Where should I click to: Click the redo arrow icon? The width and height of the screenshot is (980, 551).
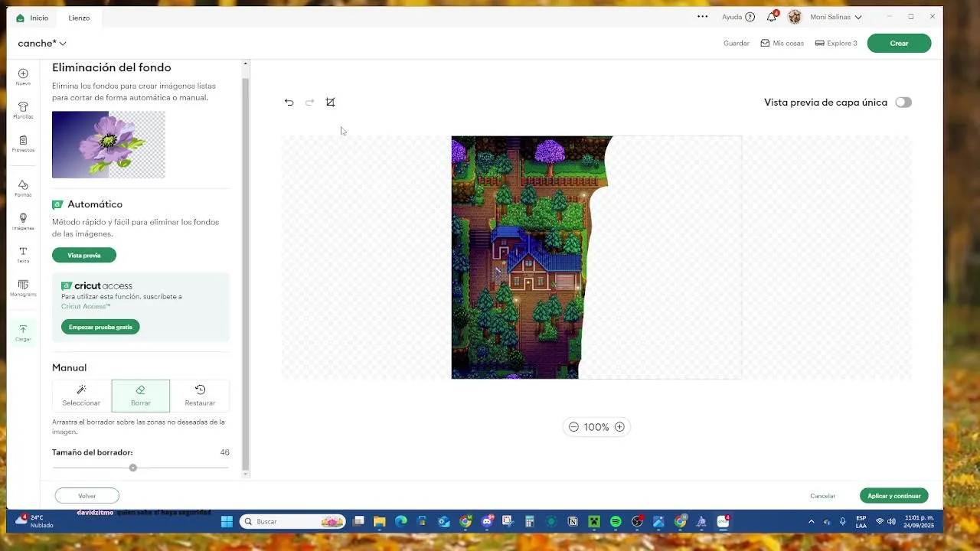click(x=309, y=103)
